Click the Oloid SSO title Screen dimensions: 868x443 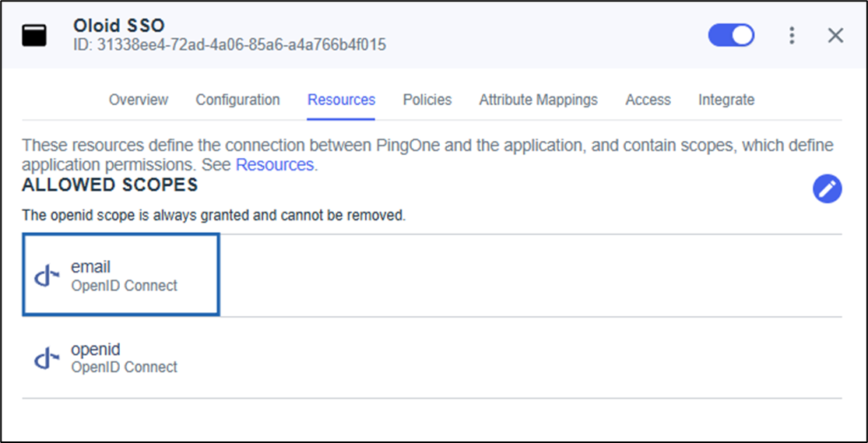coord(119,26)
